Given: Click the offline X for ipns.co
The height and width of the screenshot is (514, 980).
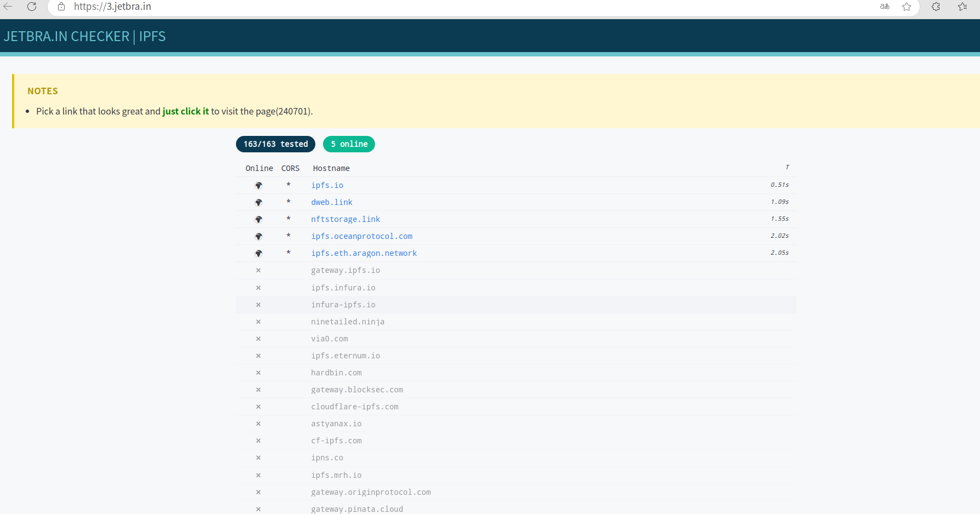Looking at the screenshot, I should pyautogui.click(x=258, y=458).
